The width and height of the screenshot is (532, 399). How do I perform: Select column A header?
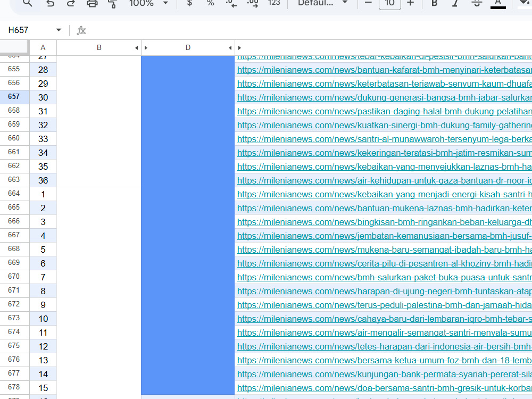pyautogui.click(x=43, y=47)
